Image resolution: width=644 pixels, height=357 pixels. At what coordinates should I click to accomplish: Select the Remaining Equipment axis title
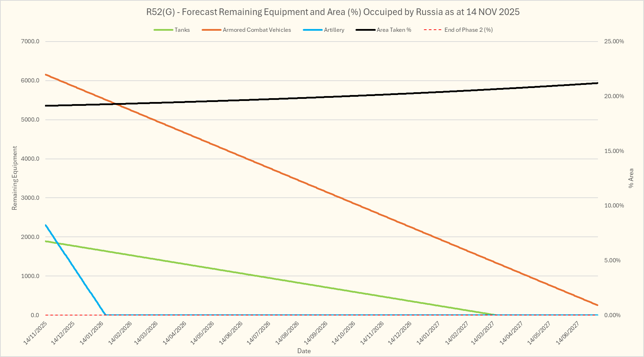tap(14, 178)
